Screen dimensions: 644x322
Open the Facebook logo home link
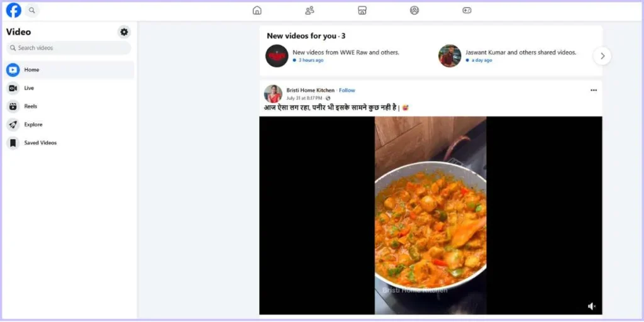click(x=14, y=10)
